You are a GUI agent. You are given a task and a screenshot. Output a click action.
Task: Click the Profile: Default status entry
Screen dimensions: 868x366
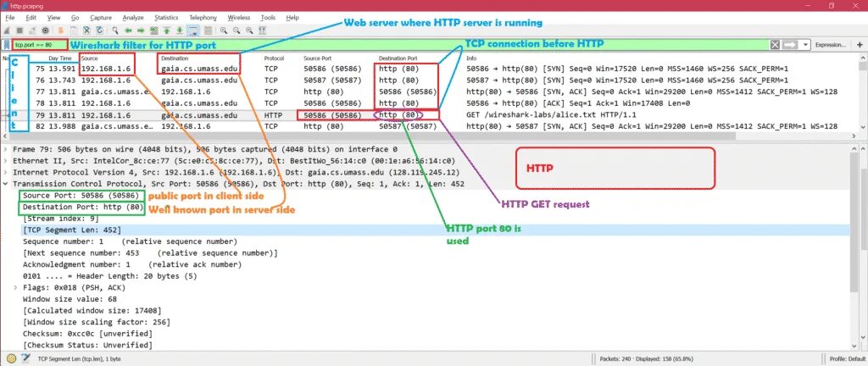point(847,359)
